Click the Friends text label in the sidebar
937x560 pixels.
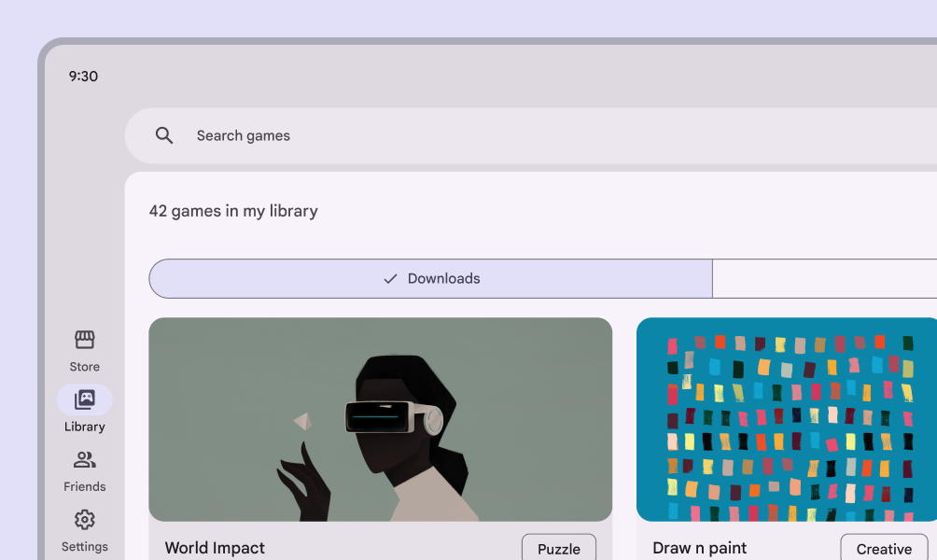tap(85, 486)
